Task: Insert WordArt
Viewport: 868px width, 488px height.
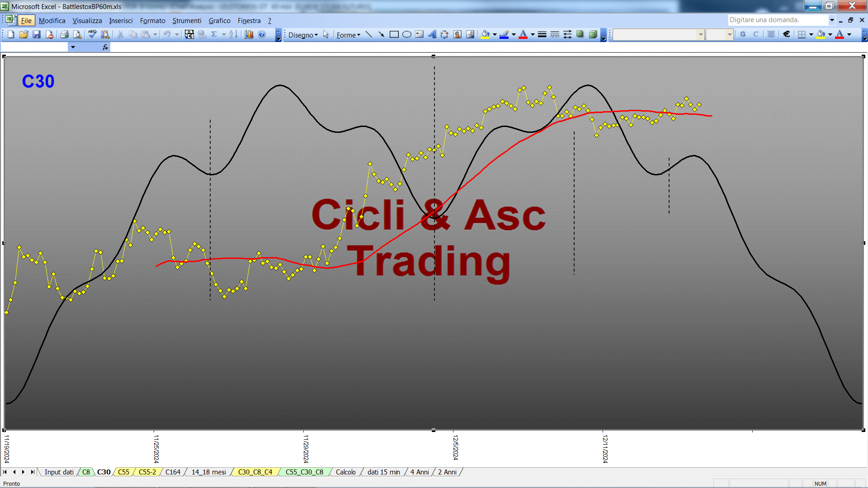Action: 432,34
